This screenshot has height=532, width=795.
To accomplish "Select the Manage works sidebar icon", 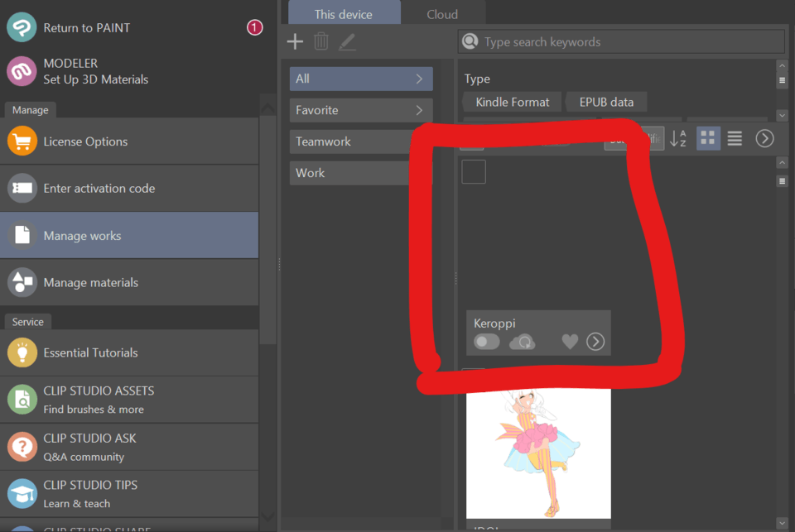I will [x=22, y=235].
